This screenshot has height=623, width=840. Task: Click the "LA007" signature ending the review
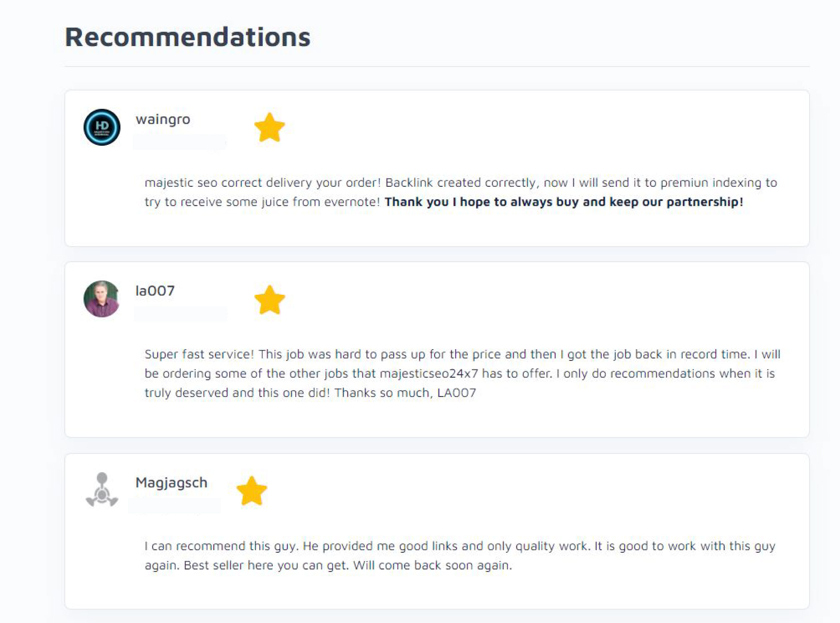[456, 393]
